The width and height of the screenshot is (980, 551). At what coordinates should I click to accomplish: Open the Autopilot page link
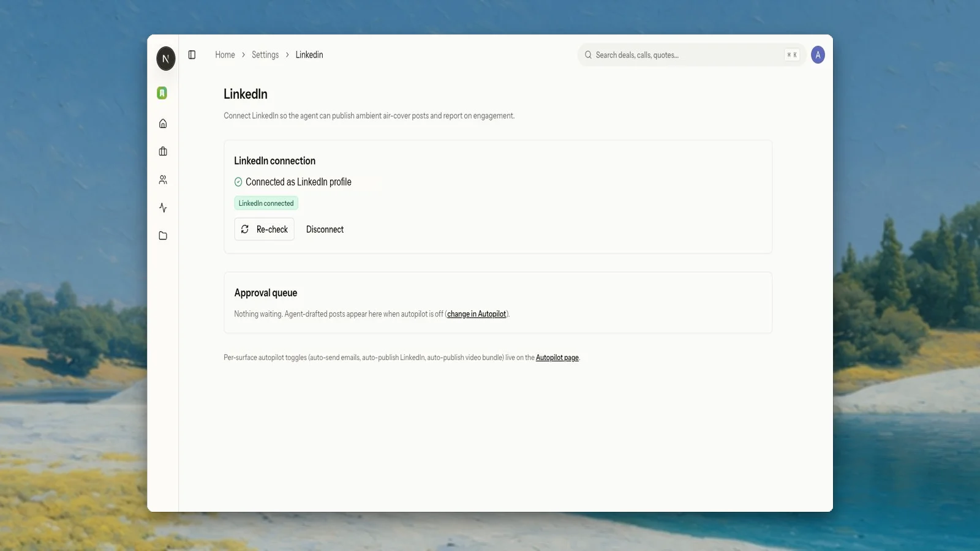[557, 358]
